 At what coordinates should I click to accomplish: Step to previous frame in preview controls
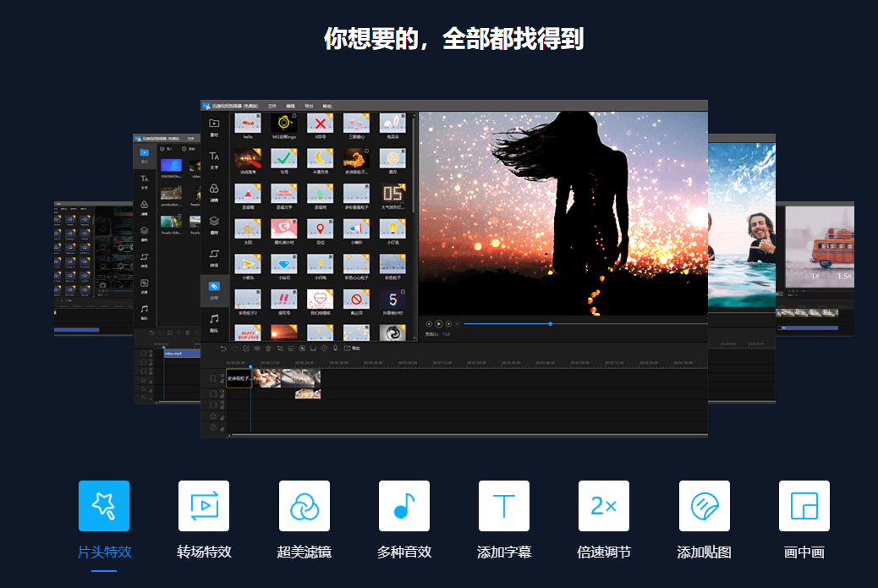(430, 324)
